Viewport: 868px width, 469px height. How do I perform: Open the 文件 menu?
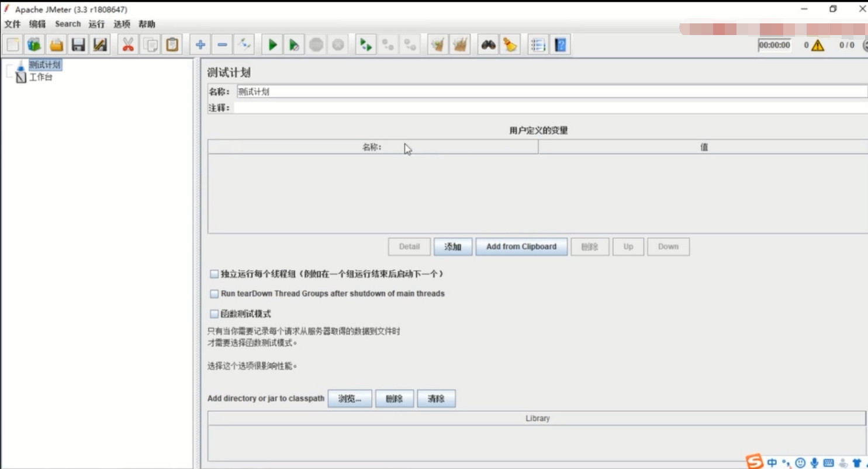12,24
